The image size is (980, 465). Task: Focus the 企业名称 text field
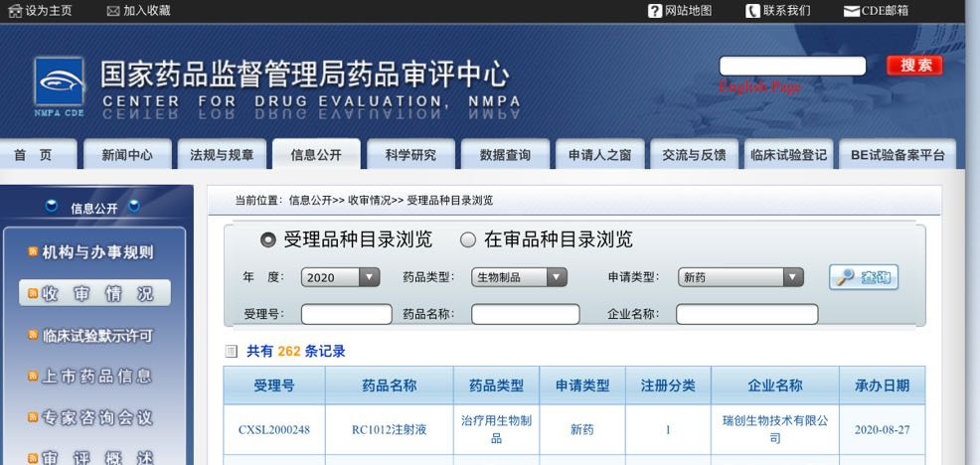point(746,314)
